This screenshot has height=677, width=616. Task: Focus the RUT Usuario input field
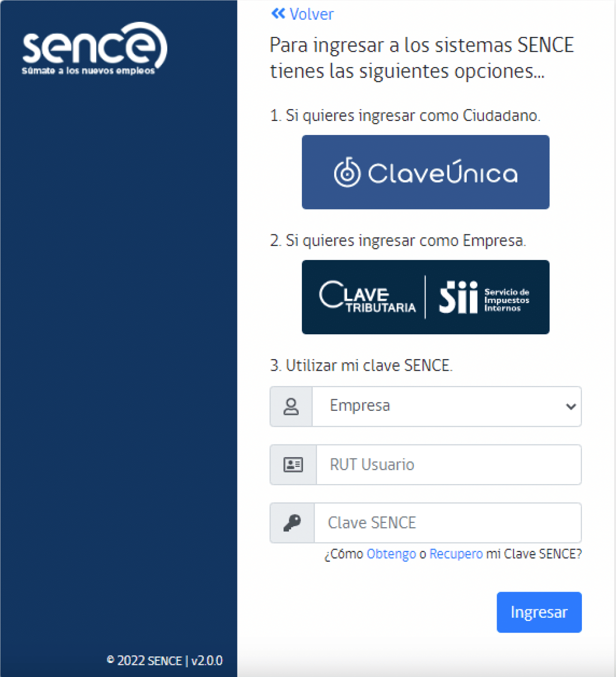[449, 465]
